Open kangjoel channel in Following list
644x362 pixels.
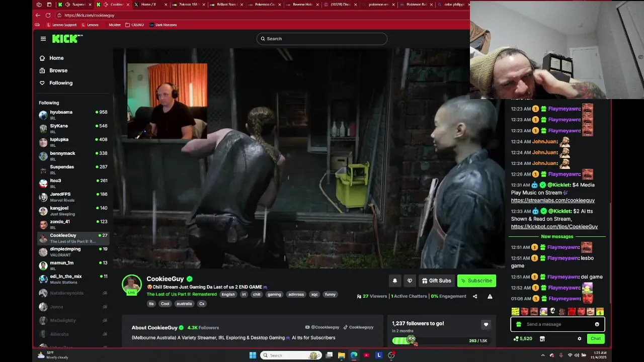click(73, 211)
